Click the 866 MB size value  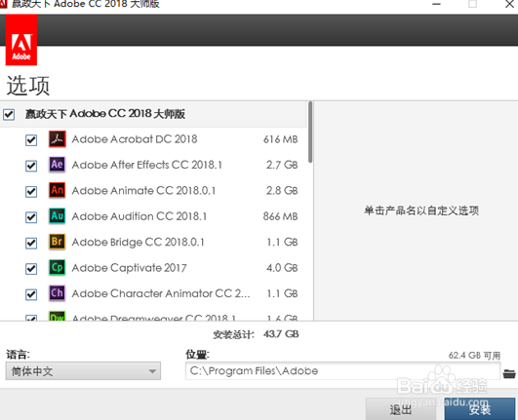click(x=281, y=216)
